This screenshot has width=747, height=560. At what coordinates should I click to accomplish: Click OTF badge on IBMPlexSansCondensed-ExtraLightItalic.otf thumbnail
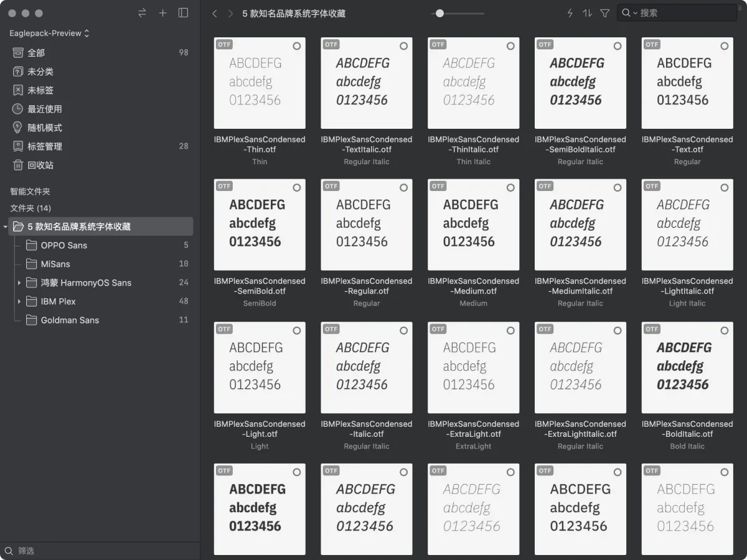[x=545, y=329]
